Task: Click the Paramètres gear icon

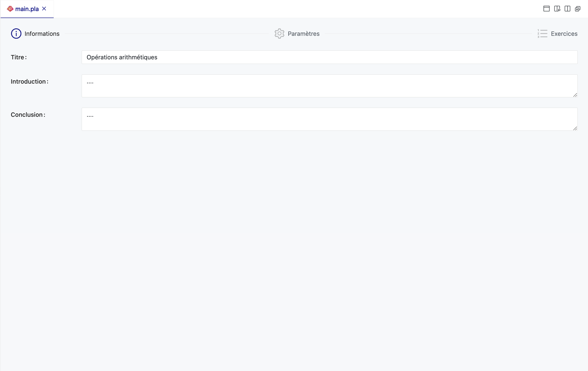Action: (279, 33)
